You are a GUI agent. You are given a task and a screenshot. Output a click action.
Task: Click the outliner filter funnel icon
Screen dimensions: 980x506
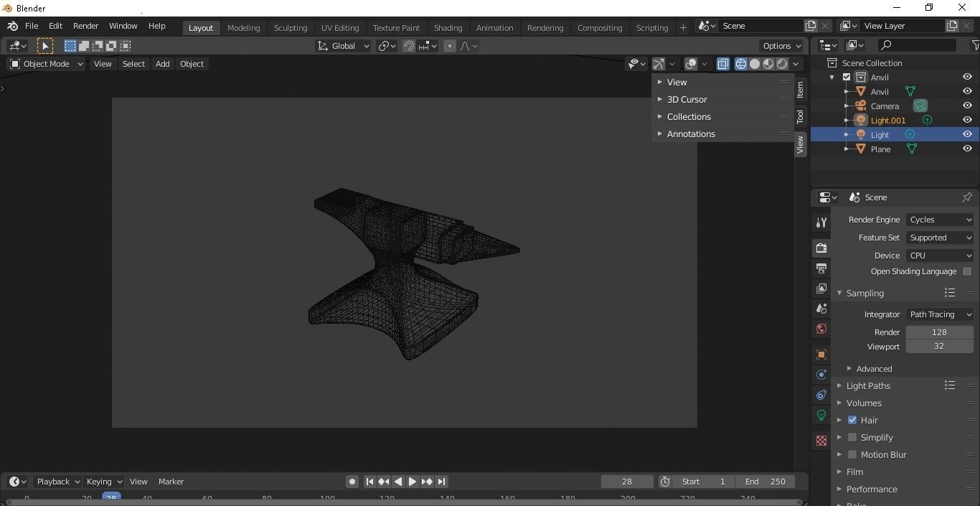tap(975, 45)
